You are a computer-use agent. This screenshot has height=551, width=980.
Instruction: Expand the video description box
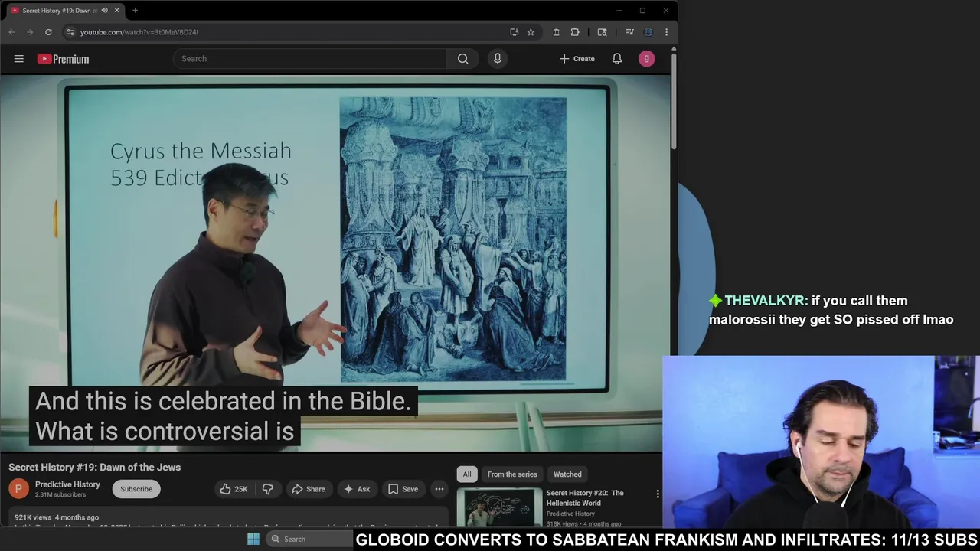tap(229, 517)
